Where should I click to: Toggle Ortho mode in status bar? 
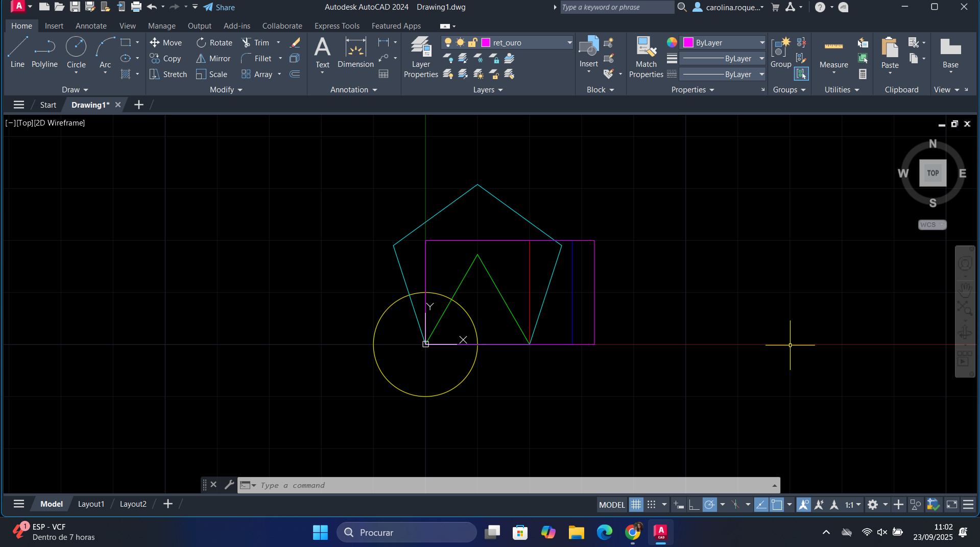(694, 505)
